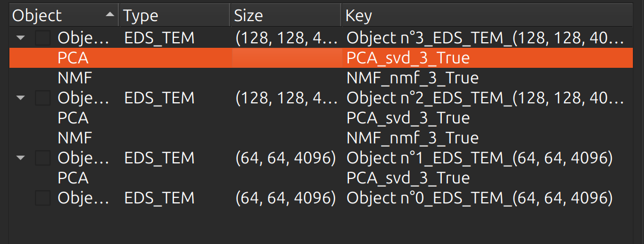This screenshot has height=244, width=644.
Task: Select NMF under Object n°3
Action: [x=75, y=78]
